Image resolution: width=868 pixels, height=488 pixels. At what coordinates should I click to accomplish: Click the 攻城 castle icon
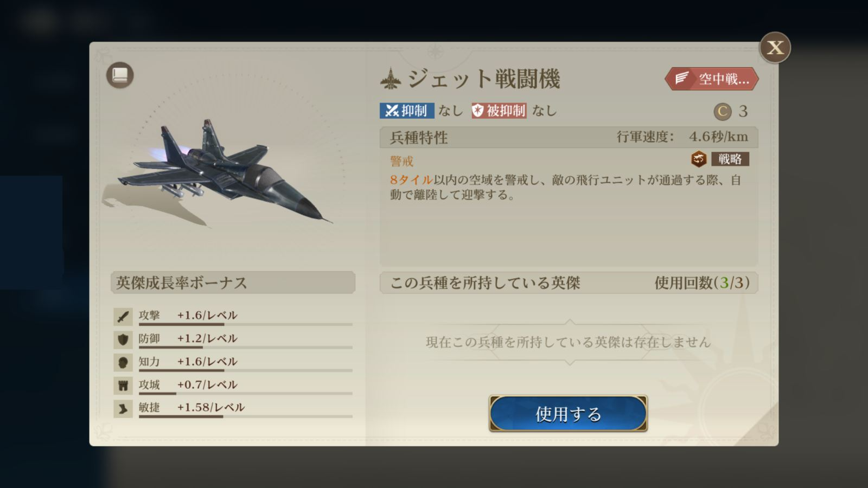[x=123, y=386]
